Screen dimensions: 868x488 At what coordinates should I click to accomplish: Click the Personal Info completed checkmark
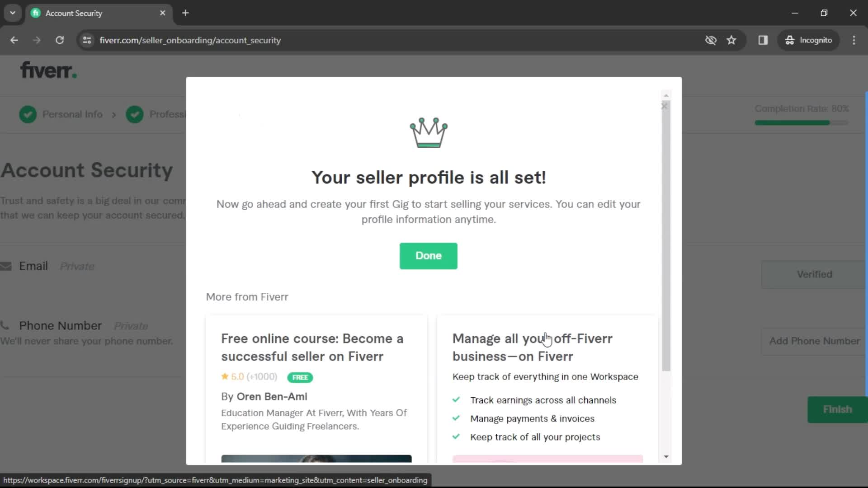(28, 114)
